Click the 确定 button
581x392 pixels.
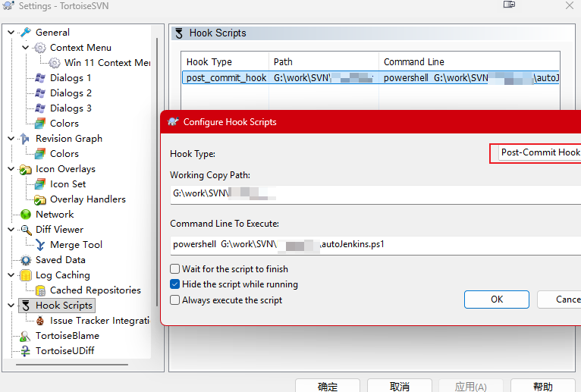328,386
